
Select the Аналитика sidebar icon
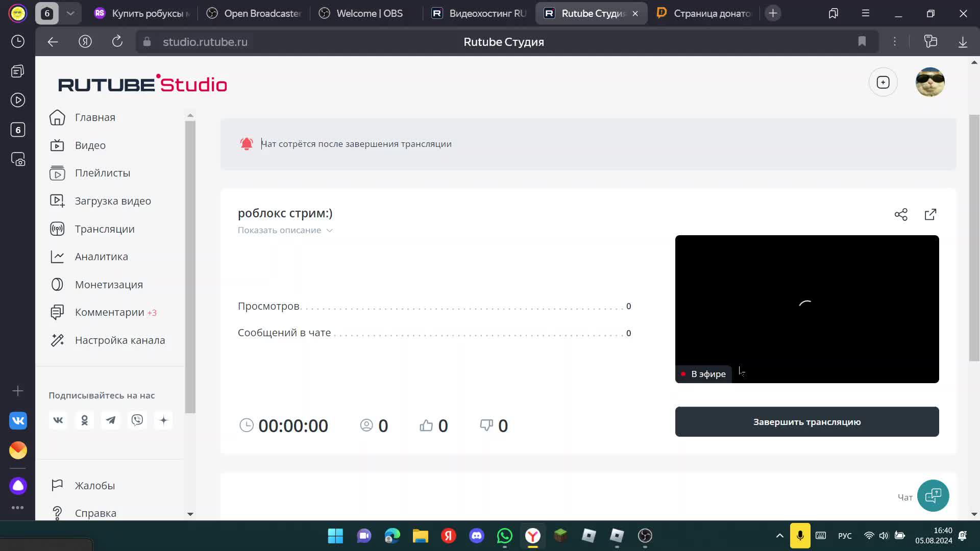(57, 256)
